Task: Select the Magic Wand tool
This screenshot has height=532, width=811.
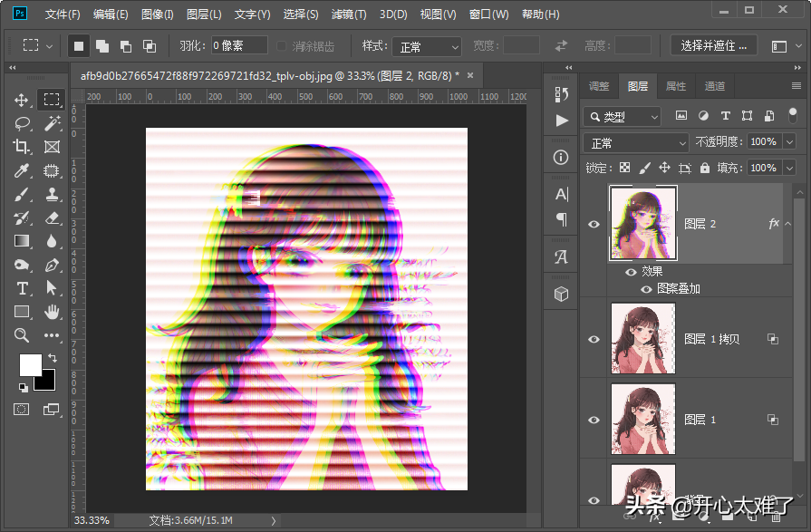Action: point(52,123)
